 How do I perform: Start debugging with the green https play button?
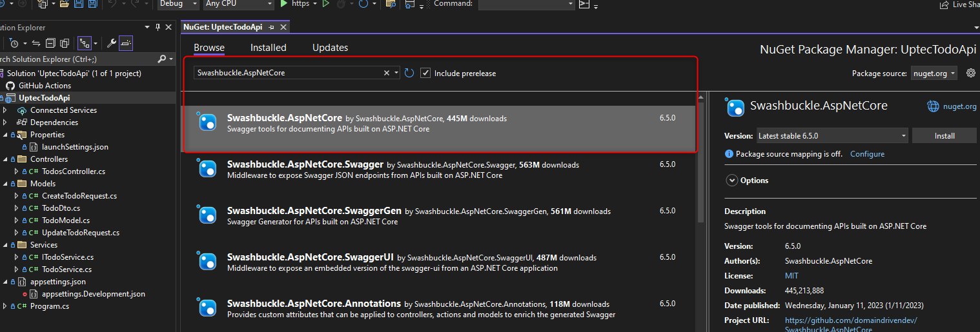(284, 4)
